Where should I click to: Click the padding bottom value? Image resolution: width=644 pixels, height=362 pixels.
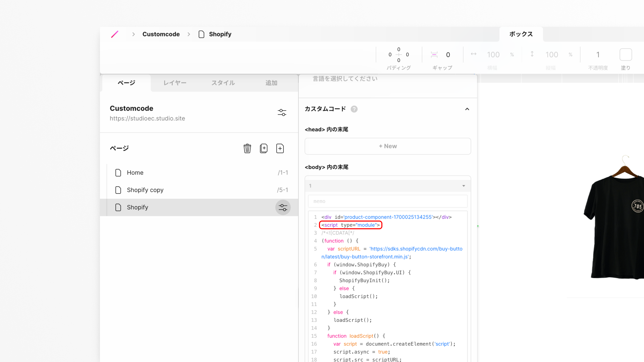pyautogui.click(x=399, y=61)
